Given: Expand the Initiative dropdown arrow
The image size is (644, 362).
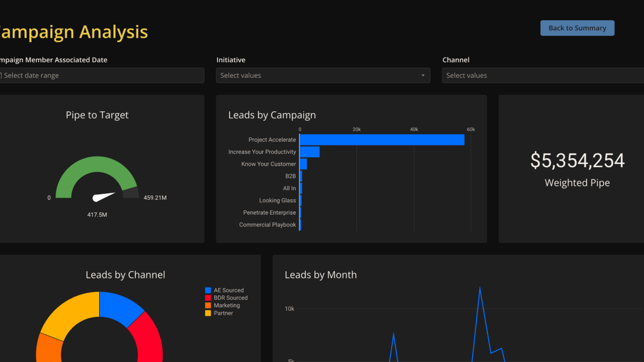Looking at the screenshot, I should coord(423,75).
